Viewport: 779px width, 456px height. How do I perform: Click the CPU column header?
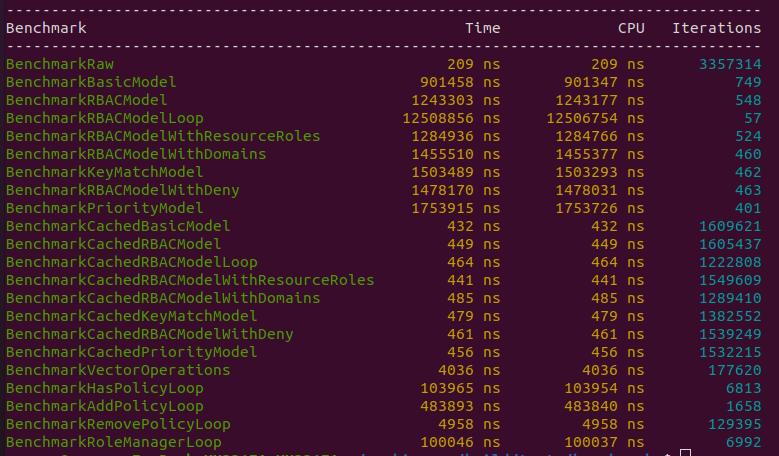pos(631,28)
